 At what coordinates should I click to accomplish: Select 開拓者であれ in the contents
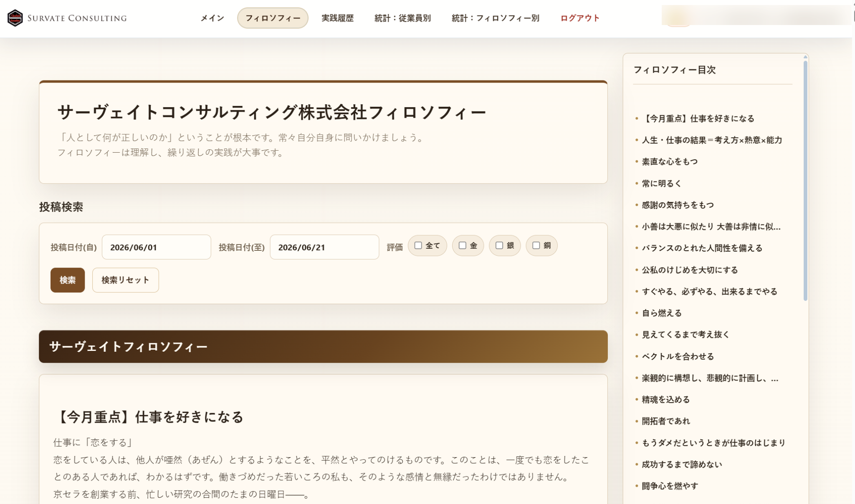666,421
